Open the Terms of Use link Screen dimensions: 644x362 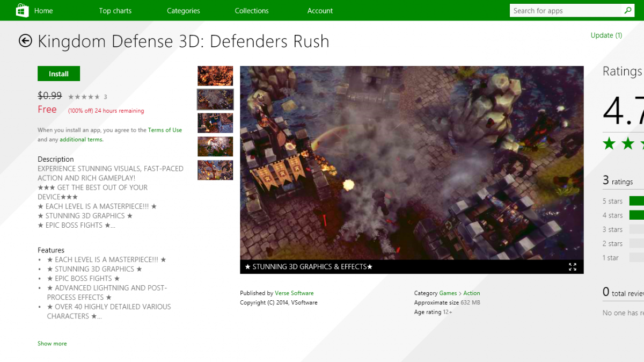coord(165,130)
